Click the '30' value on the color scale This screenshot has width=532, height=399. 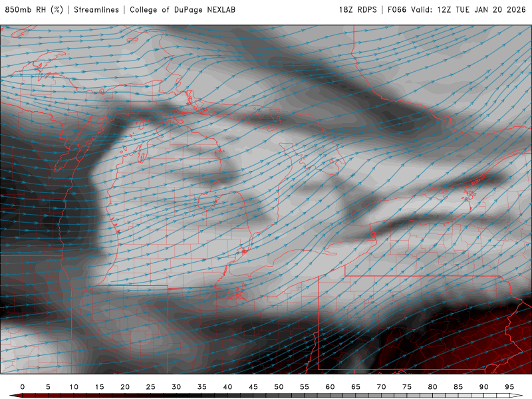(x=176, y=387)
